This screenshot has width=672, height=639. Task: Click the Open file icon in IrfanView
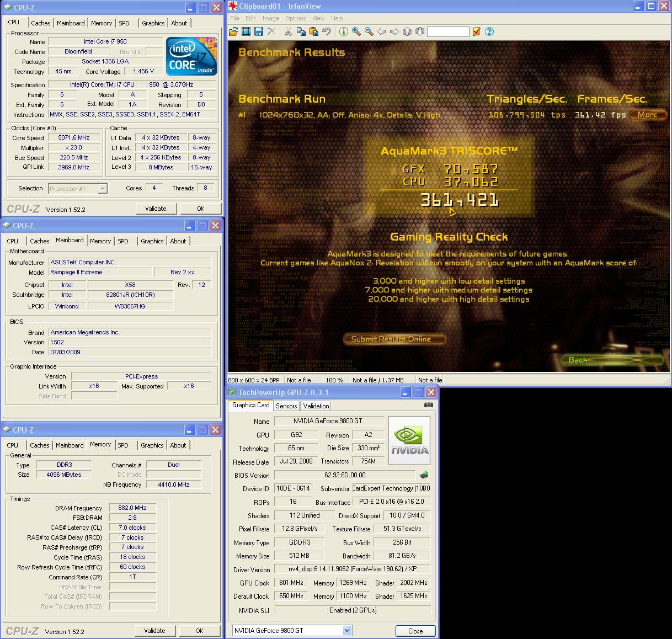(x=233, y=31)
